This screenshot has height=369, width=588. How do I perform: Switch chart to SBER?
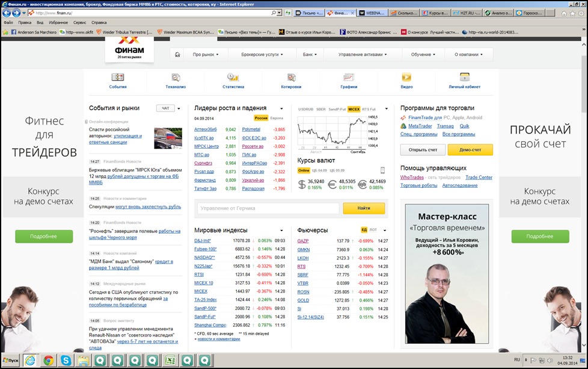click(321, 109)
